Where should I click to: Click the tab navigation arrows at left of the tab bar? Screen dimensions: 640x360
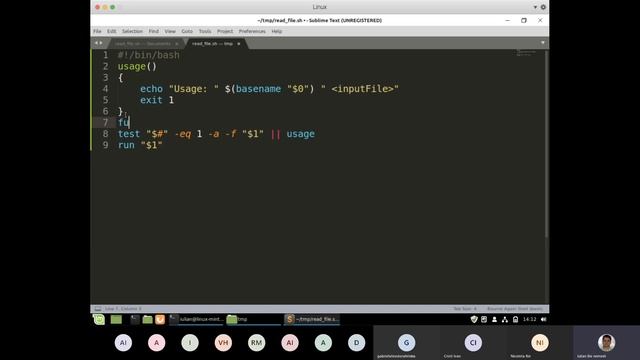coord(98,43)
